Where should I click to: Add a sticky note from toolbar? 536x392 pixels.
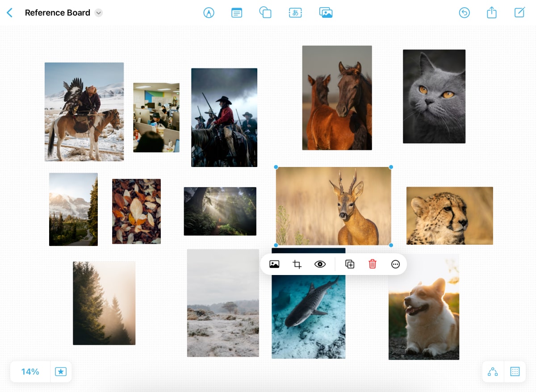pos(237,13)
